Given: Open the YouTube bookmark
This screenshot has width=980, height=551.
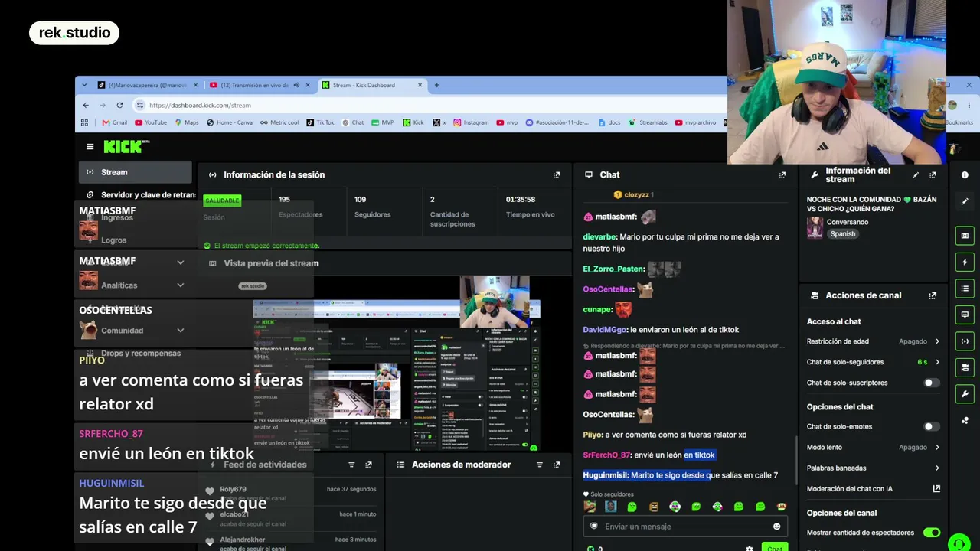Looking at the screenshot, I should (151, 122).
